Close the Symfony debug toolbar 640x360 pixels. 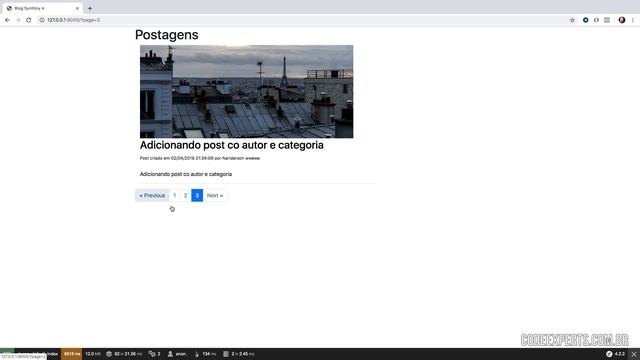coord(634,354)
